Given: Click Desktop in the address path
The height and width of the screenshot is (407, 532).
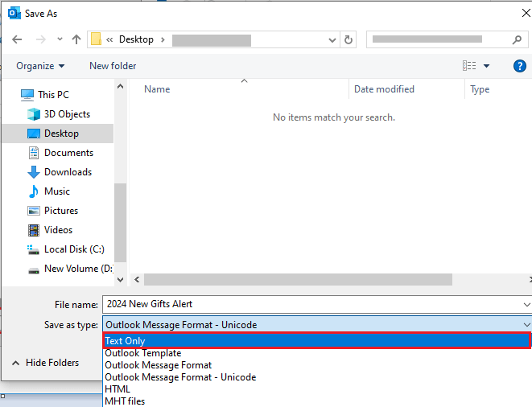Looking at the screenshot, I should point(136,39).
